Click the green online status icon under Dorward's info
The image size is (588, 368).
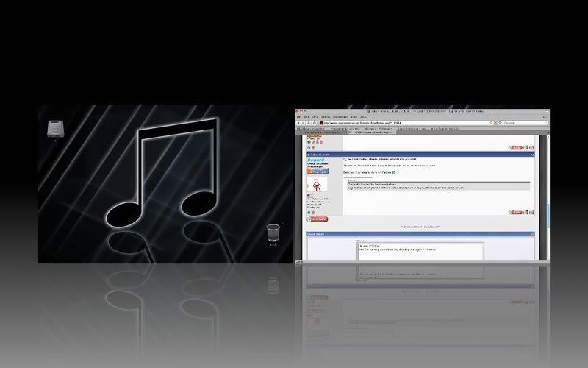point(309,213)
